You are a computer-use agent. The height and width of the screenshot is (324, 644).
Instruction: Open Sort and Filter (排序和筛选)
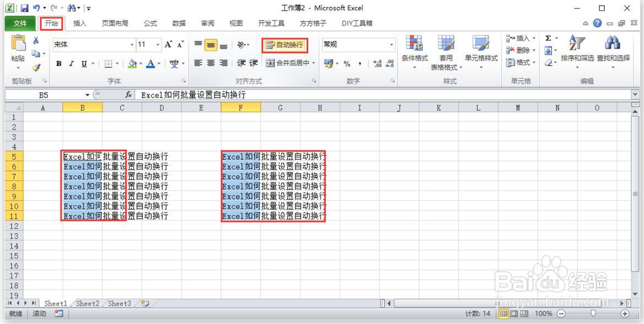577,52
